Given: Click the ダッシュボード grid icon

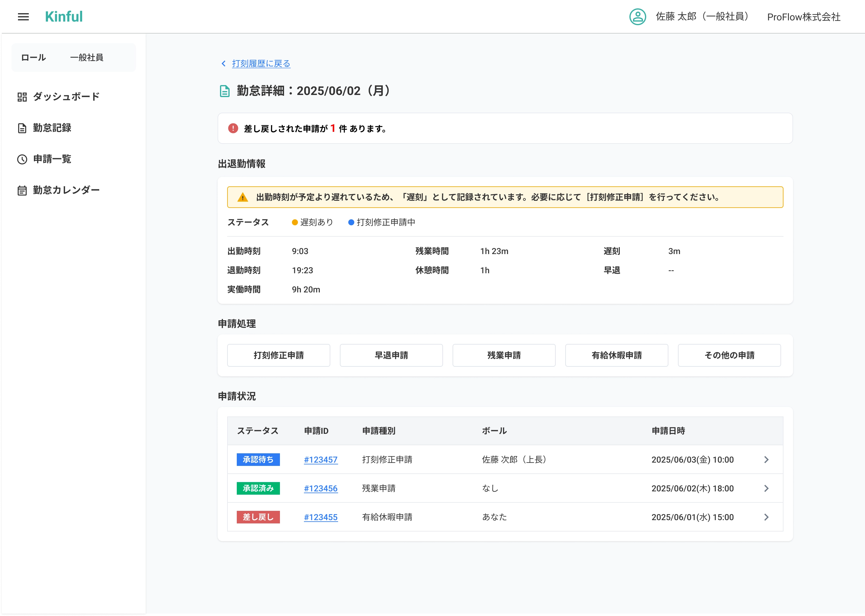Looking at the screenshot, I should (x=22, y=97).
